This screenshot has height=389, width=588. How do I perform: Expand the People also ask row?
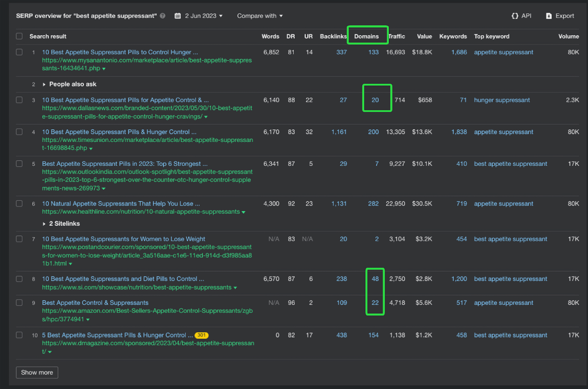[x=70, y=84]
